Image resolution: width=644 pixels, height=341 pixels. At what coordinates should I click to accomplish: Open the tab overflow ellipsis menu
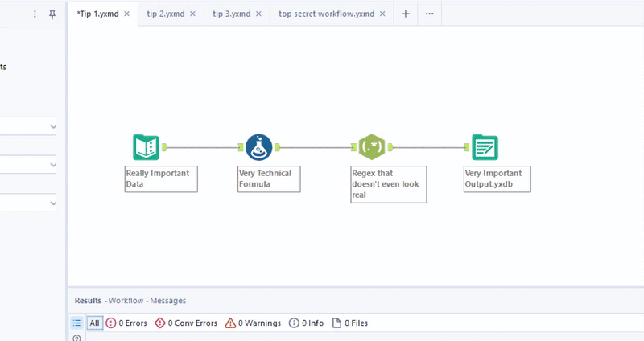coord(430,14)
